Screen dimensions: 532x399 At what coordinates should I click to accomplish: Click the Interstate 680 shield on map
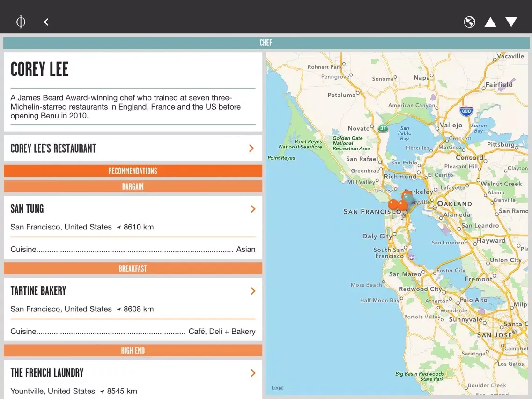pyautogui.click(x=466, y=111)
